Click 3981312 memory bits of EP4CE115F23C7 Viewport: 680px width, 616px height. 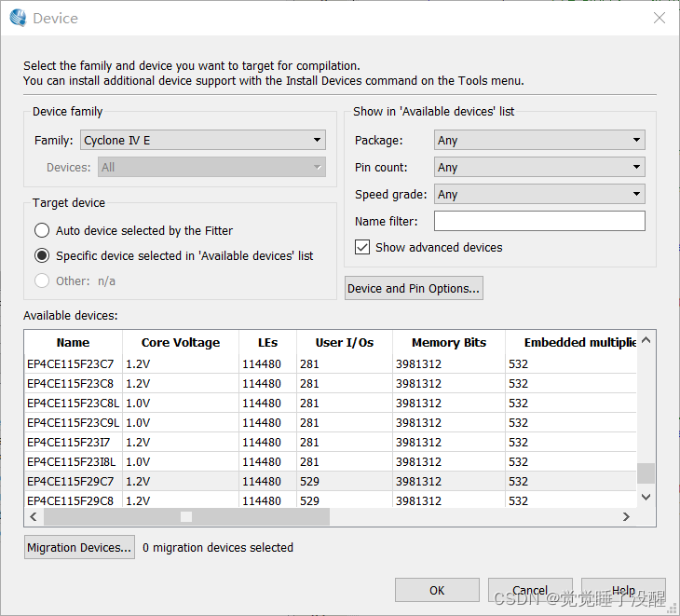pos(418,364)
